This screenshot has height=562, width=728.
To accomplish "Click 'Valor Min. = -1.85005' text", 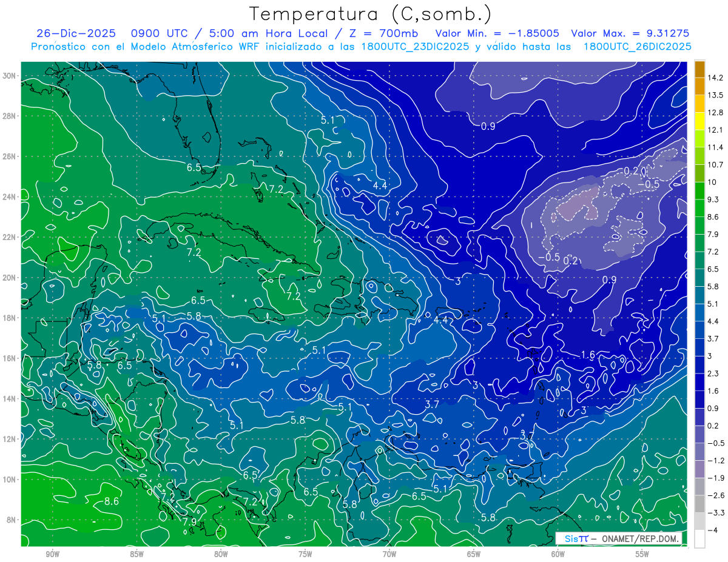I will click(497, 33).
